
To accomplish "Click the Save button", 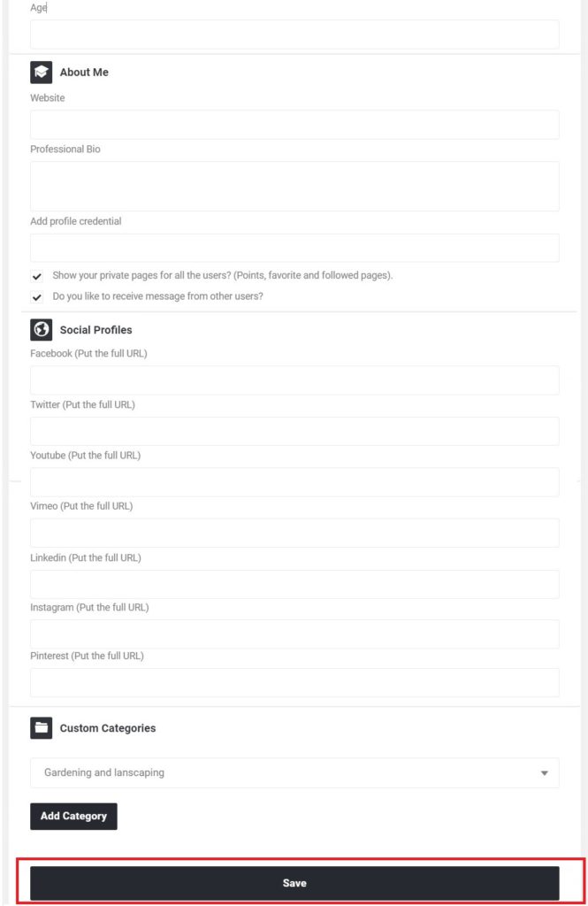I will click(x=294, y=883).
